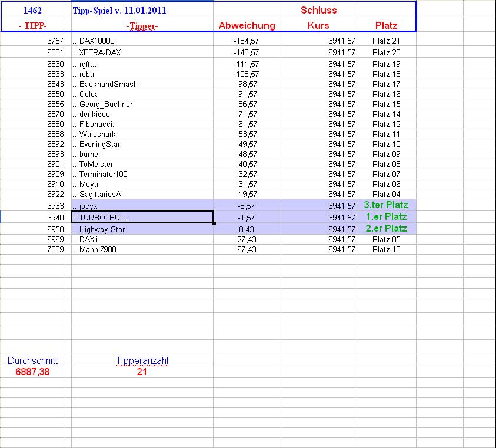
Task: Click the header cell '1462'
Action: (32, 10)
